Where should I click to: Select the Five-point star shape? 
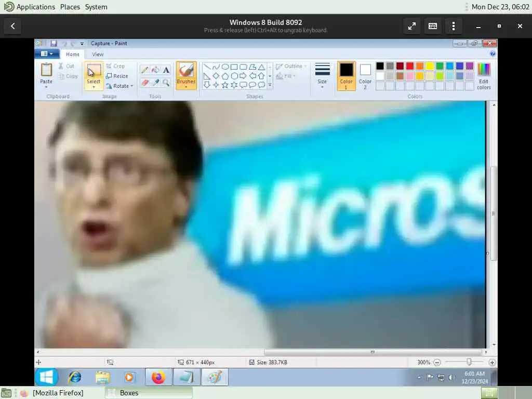225,85
